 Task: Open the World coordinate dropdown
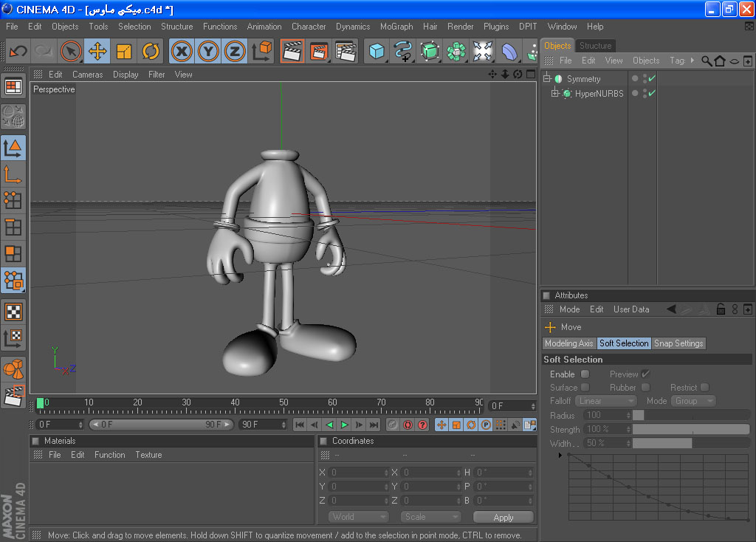pyautogui.click(x=359, y=517)
